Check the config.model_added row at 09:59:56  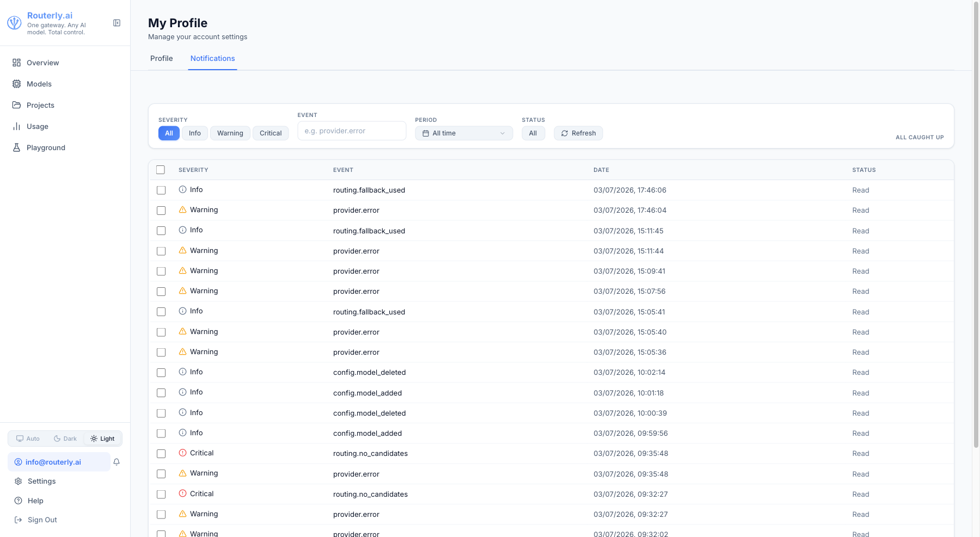[x=161, y=433]
